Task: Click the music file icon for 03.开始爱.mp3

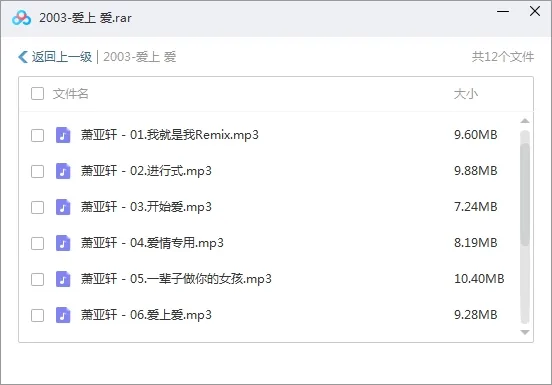Action: coord(63,207)
